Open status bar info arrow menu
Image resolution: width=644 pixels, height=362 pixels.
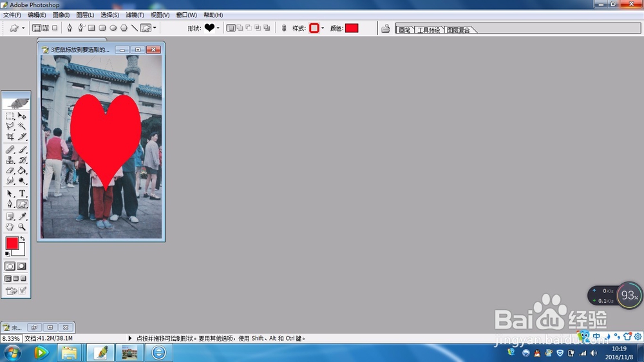[x=130, y=338]
